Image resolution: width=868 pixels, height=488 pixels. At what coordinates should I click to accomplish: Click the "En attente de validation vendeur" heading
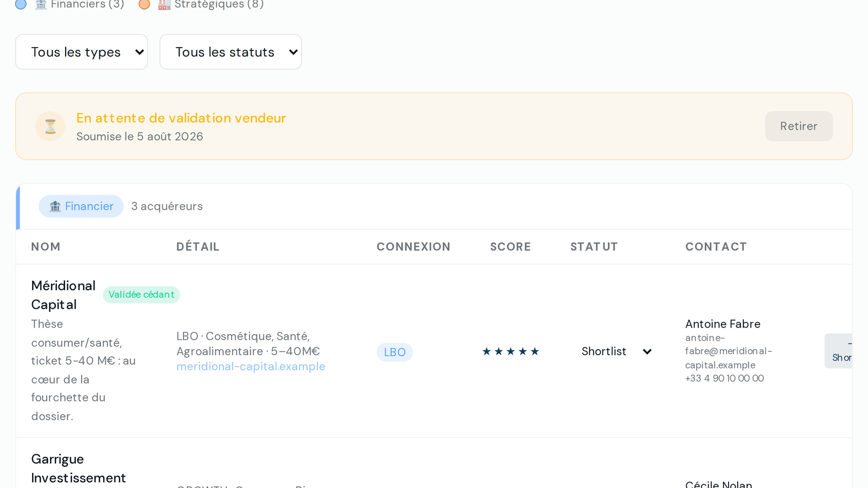coord(181,118)
